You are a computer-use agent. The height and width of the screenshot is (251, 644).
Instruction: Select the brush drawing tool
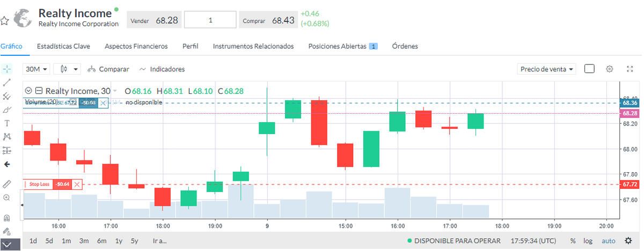7,110
